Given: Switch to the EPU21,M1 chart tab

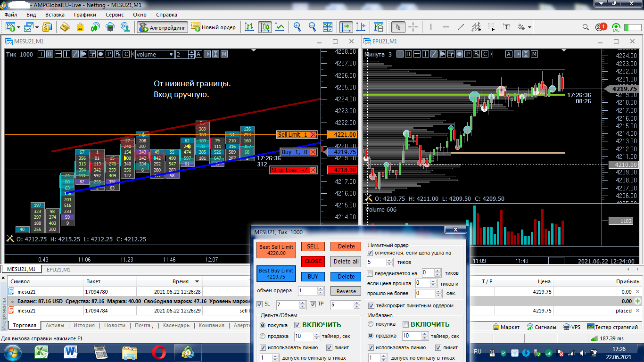Looking at the screenshot, I should coord(58,270).
